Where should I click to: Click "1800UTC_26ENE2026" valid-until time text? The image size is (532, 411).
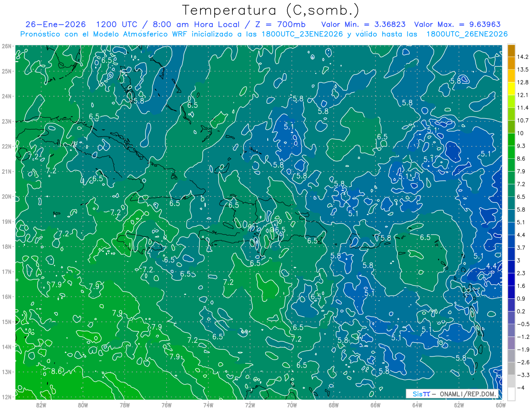(x=467, y=34)
